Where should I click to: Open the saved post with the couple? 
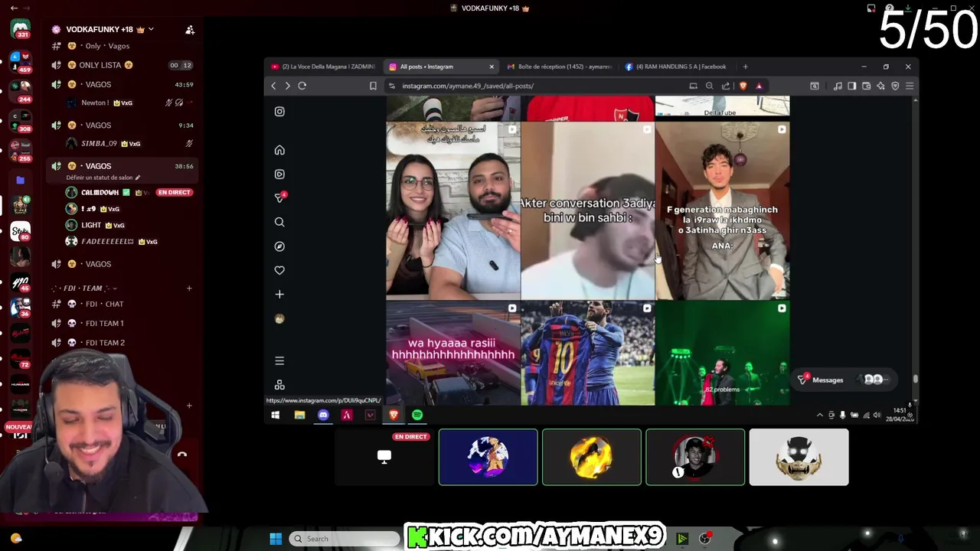click(x=453, y=210)
